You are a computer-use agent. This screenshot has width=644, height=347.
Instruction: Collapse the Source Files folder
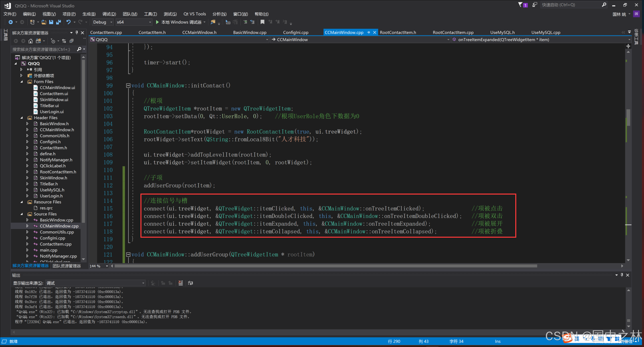(22, 214)
